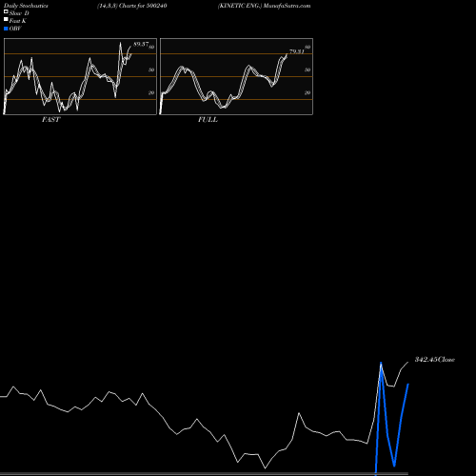The image size is (476, 476).
Task: Click the '(14,3,3) Charts for 500240' label
Action: [x=132, y=6]
